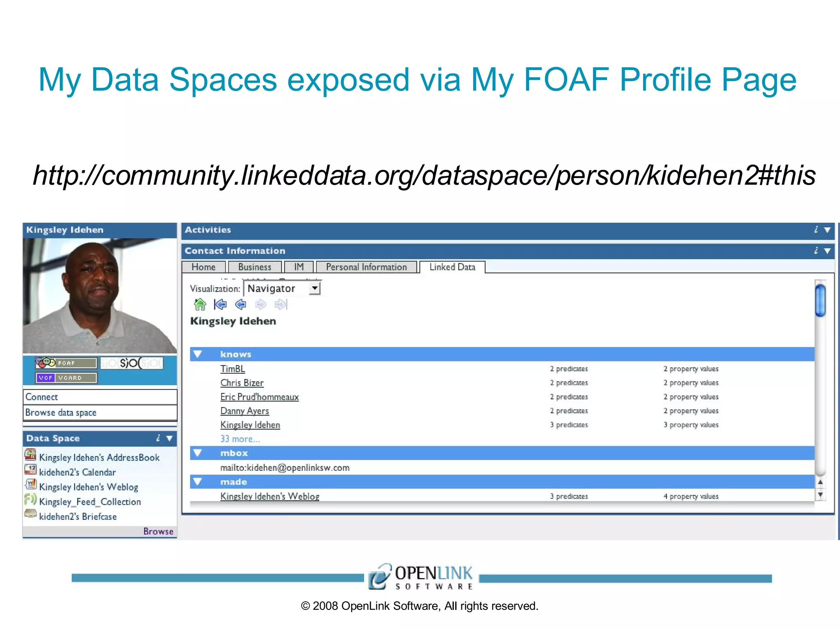Screen dimensions: 840x630
Task: Go back one step in navigator
Action: coord(241,304)
